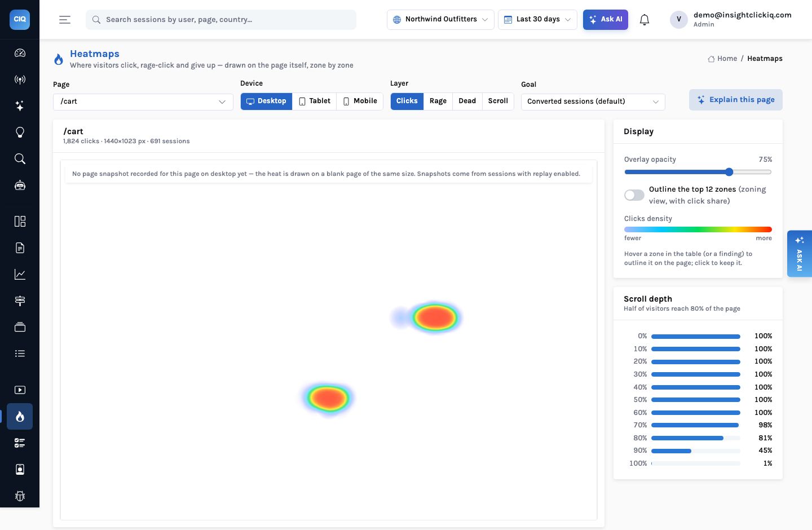This screenshot has width=812, height=530.
Task: Switch to the Scroll layer tab
Action: click(498, 101)
